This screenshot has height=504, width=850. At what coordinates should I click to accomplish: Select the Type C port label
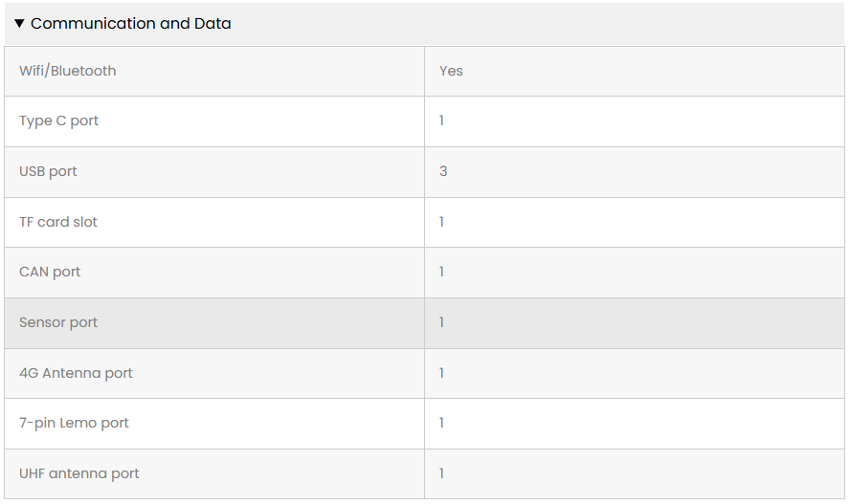(59, 121)
